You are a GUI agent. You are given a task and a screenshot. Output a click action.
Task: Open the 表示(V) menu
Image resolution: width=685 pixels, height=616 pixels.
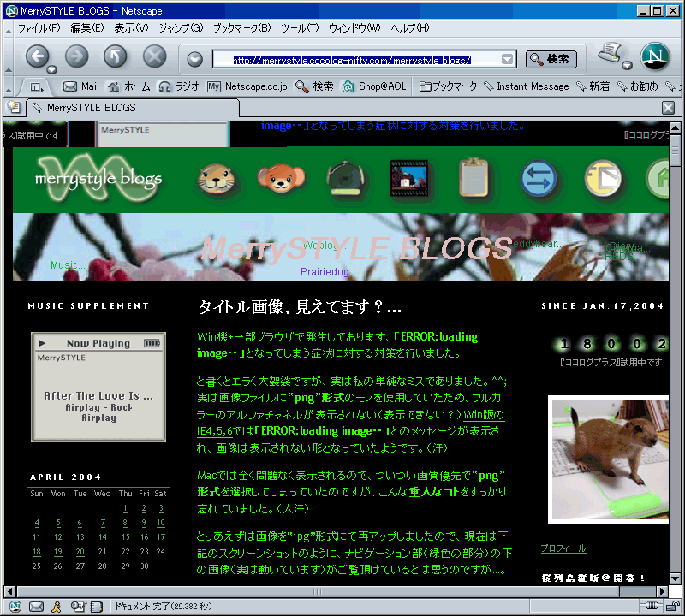click(x=131, y=28)
